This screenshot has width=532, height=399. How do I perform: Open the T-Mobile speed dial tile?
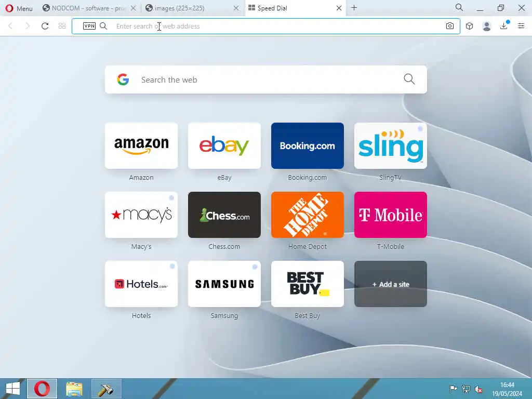pos(391,215)
